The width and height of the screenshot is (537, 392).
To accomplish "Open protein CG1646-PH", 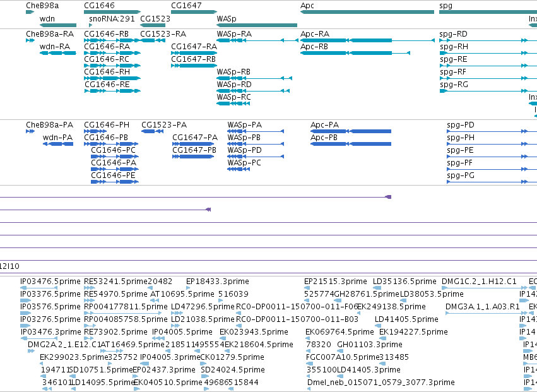I will coord(107,125).
